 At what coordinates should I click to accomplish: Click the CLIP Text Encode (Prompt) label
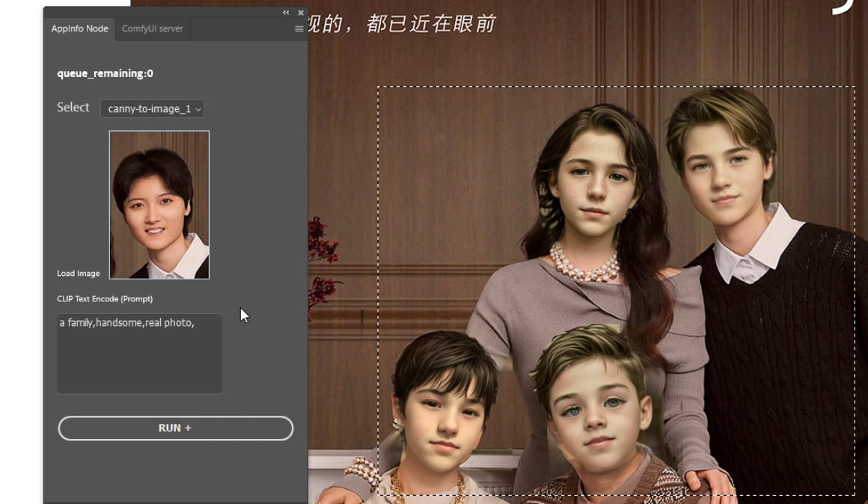tap(106, 299)
